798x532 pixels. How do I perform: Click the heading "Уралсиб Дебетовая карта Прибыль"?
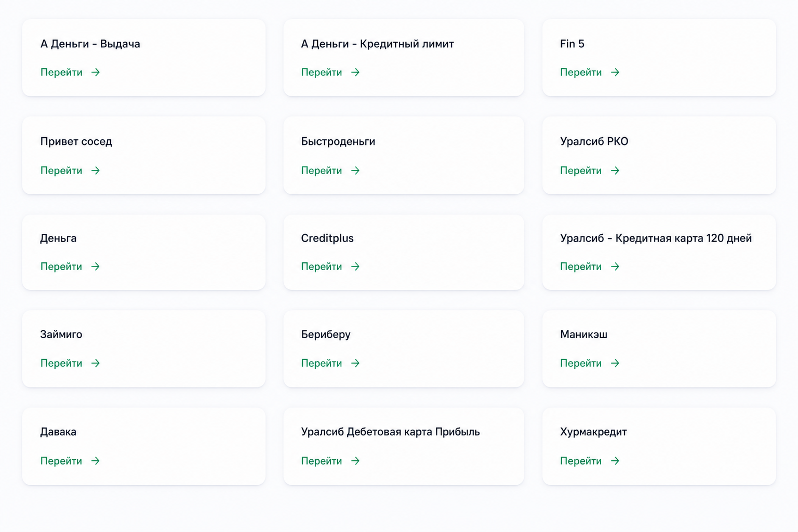click(x=391, y=432)
